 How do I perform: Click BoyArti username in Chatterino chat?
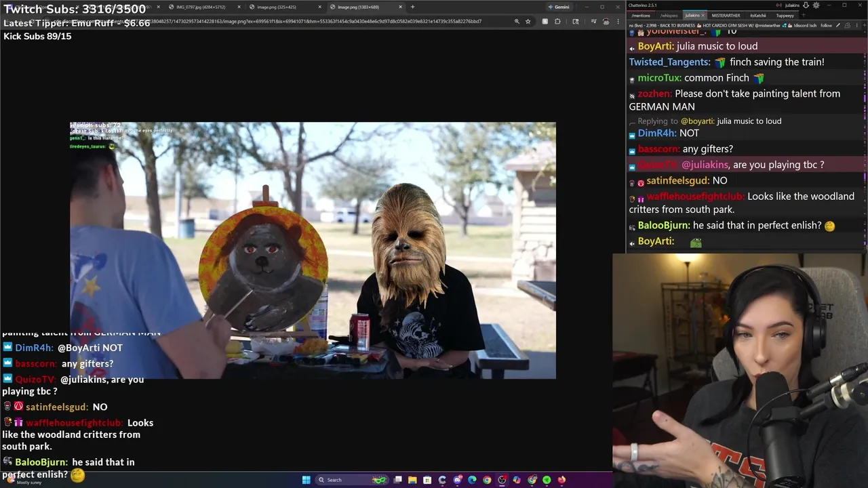[656, 46]
